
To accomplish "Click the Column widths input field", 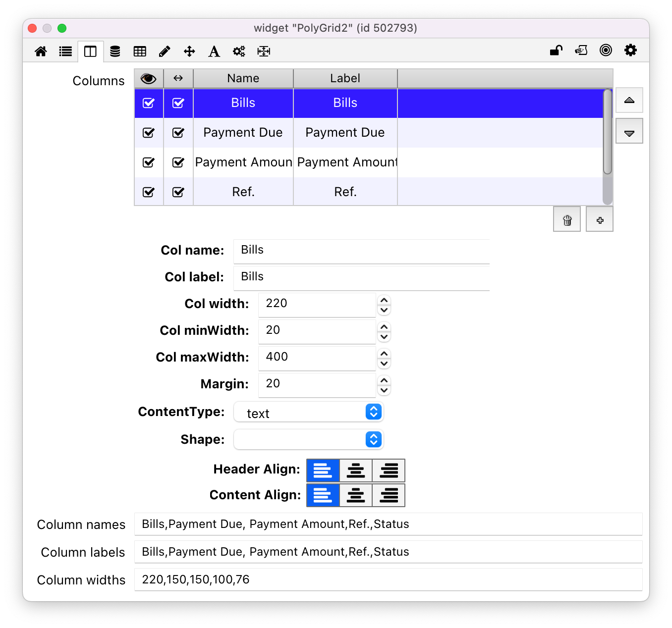I will (x=388, y=579).
